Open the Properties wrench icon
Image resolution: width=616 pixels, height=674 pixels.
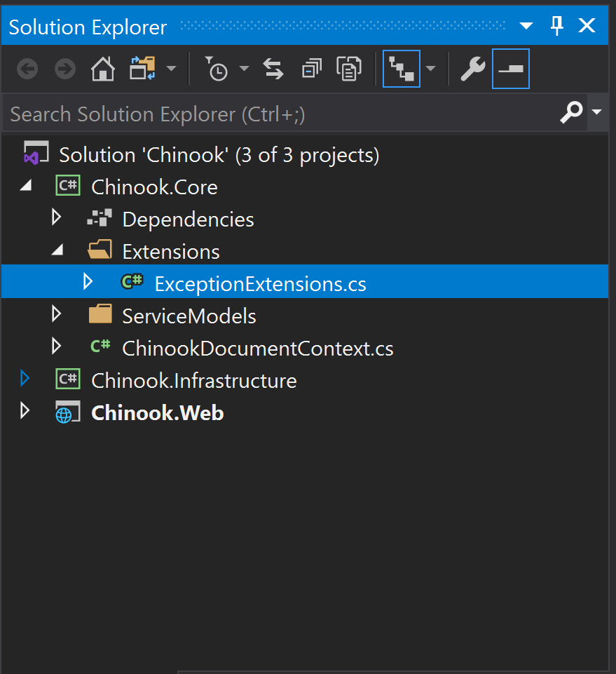point(472,69)
